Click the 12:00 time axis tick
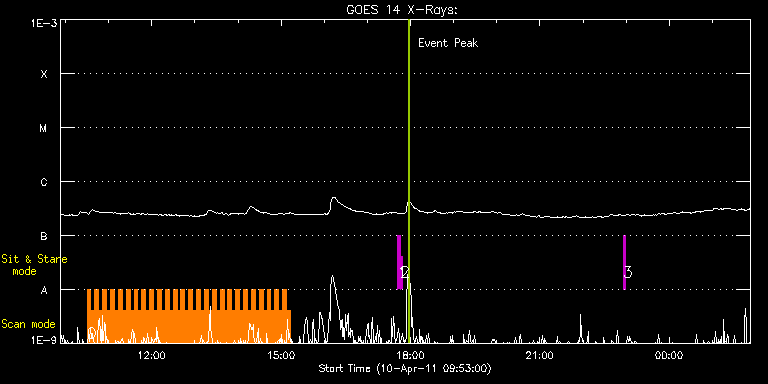Image resolution: width=768 pixels, height=384 pixels. pos(151,355)
